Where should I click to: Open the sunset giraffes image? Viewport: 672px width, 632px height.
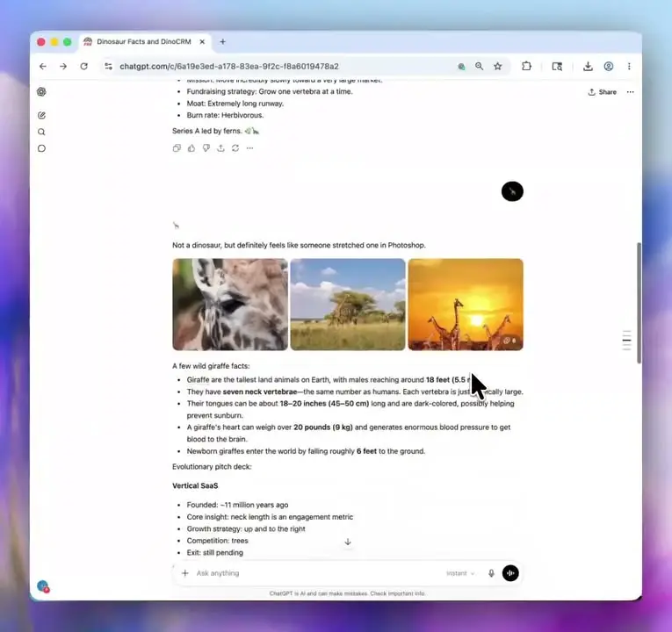tap(466, 305)
